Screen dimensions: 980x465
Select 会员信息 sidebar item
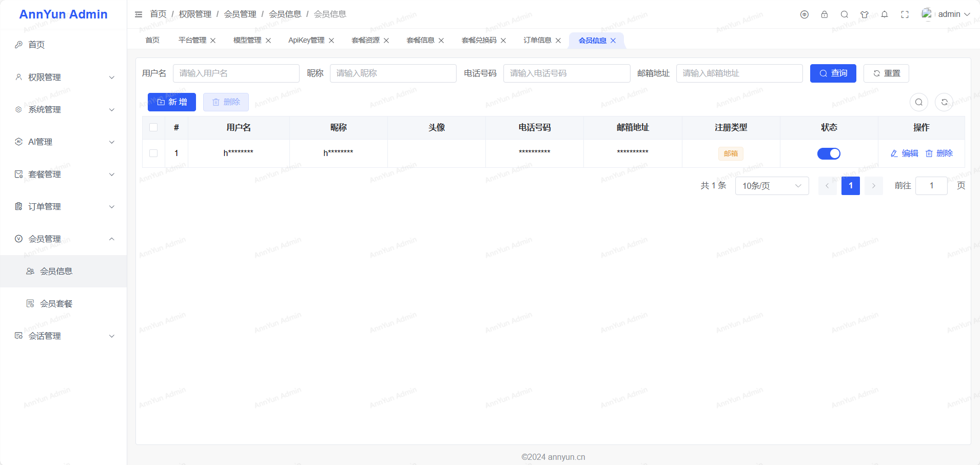coord(64,271)
